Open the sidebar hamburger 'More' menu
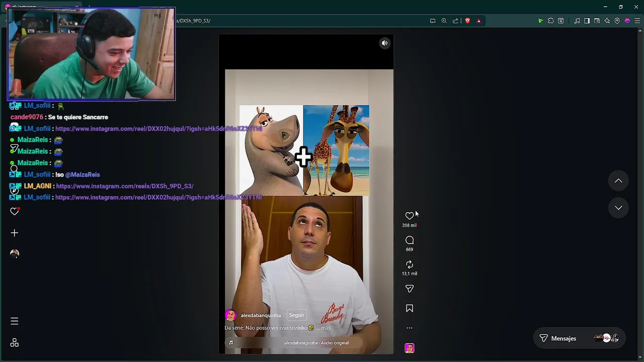This screenshot has height=362, width=644. point(15,321)
